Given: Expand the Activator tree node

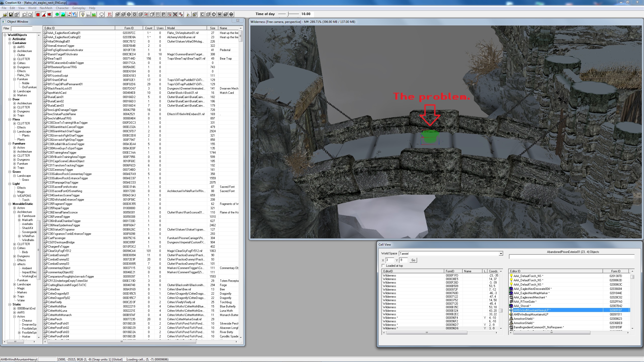Looking at the screenshot, I should click(x=10, y=39).
